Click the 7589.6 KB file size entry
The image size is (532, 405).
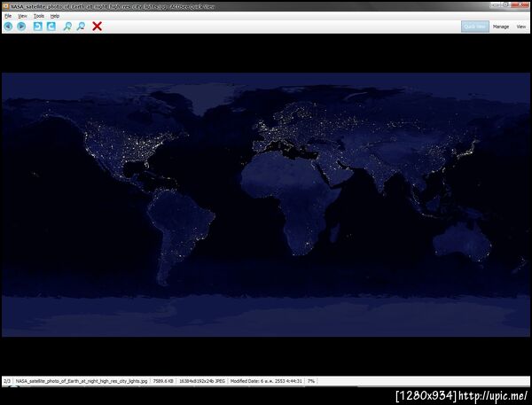(x=163, y=381)
